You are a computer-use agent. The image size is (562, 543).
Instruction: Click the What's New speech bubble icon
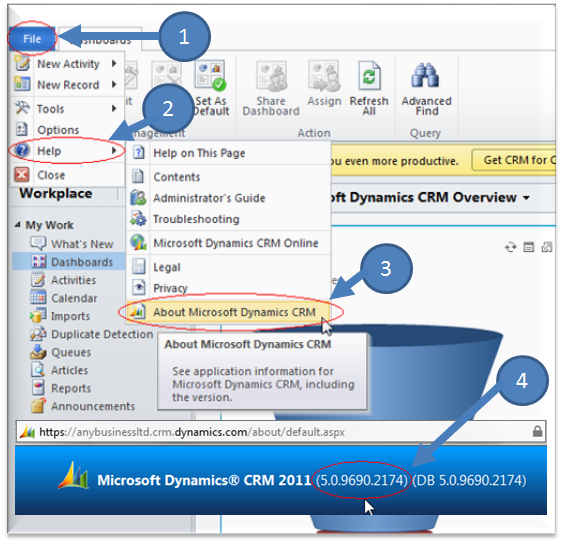(x=38, y=243)
